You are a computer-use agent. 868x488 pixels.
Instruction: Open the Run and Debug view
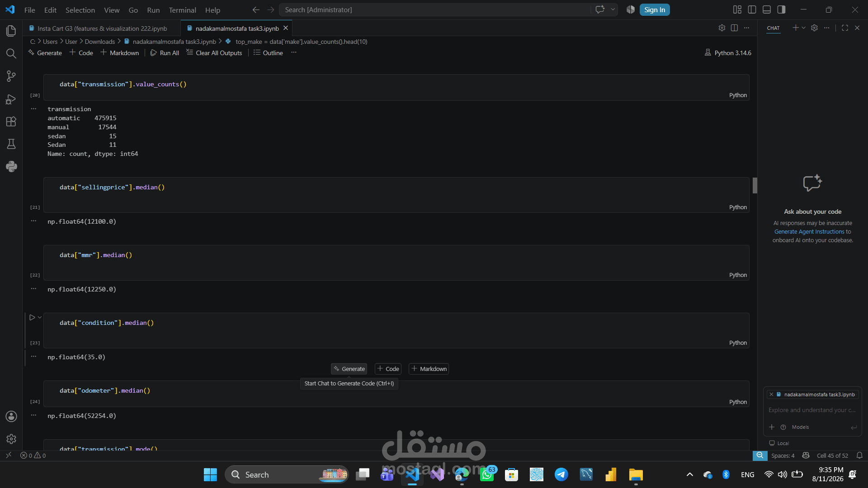pos(11,99)
